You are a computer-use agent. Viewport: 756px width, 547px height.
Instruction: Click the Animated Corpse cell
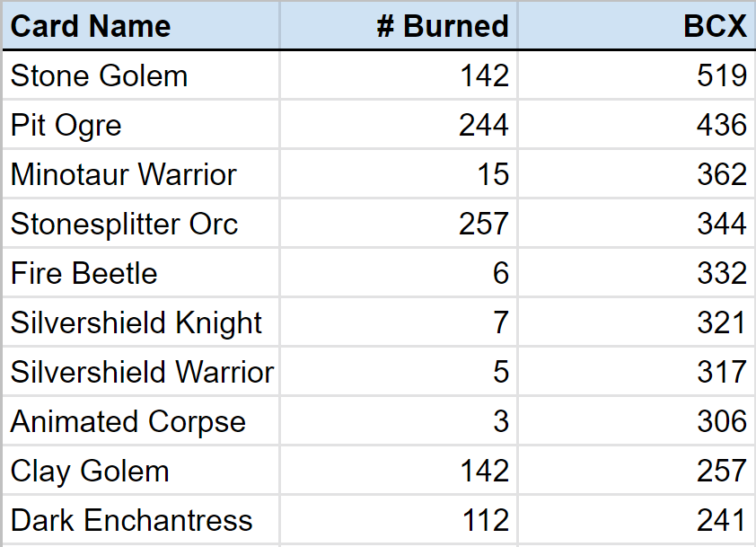click(x=127, y=421)
